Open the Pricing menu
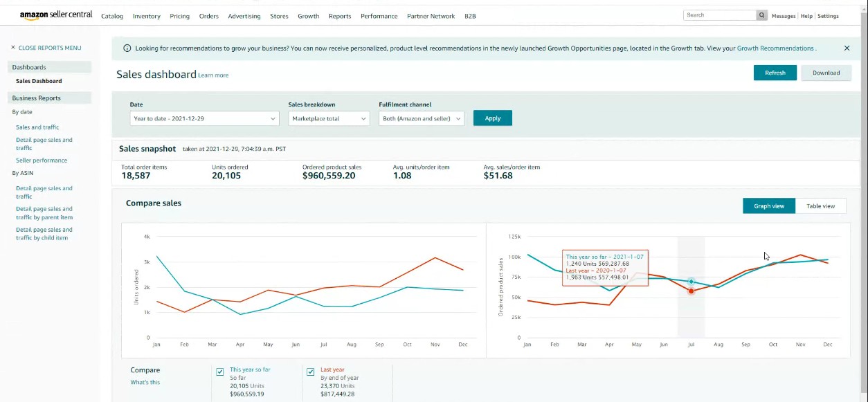This screenshot has height=402, width=868. pos(179,16)
